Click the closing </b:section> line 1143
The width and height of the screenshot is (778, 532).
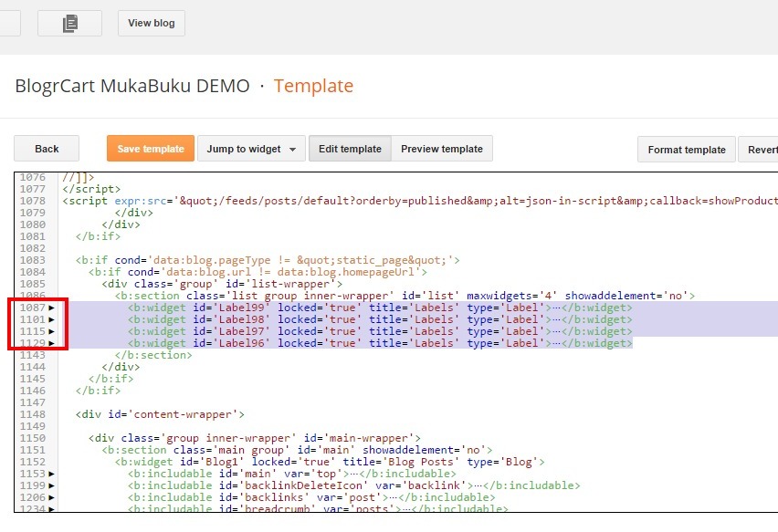point(153,355)
